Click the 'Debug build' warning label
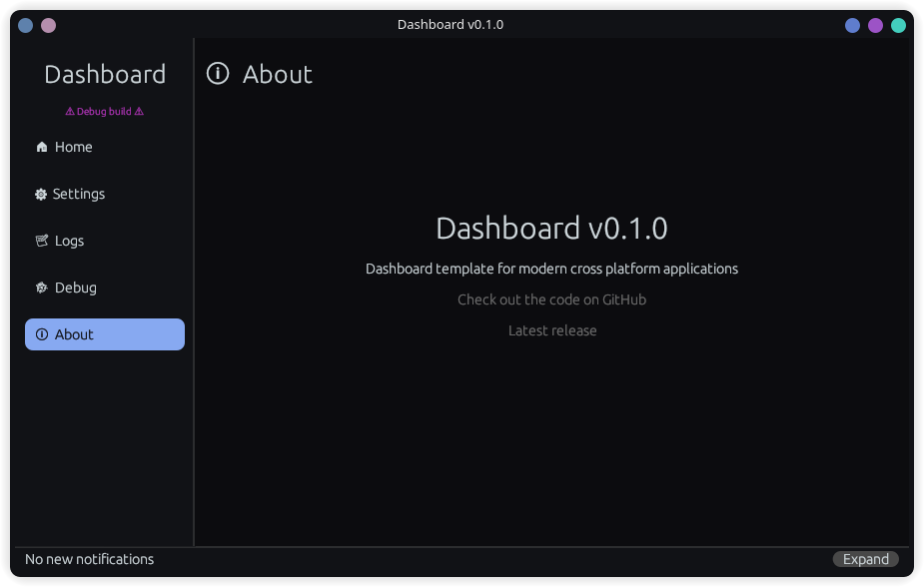This screenshot has height=587, width=924. click(104, 111)
